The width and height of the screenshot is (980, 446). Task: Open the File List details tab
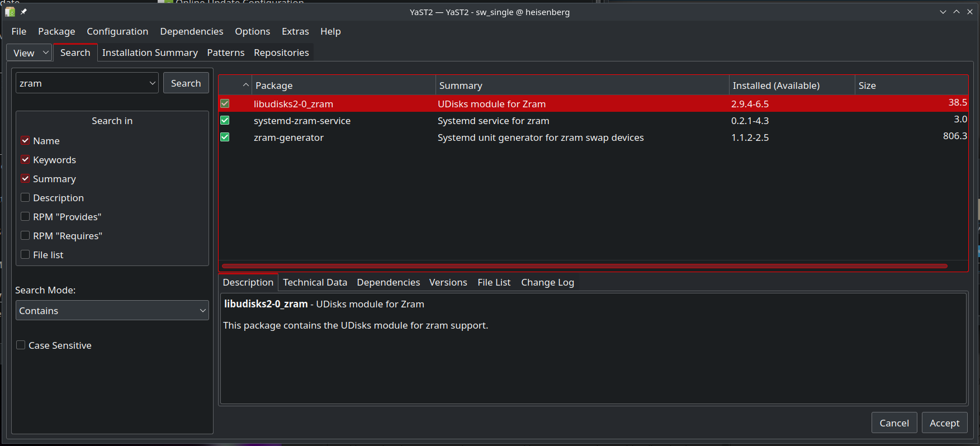point(494,282)
